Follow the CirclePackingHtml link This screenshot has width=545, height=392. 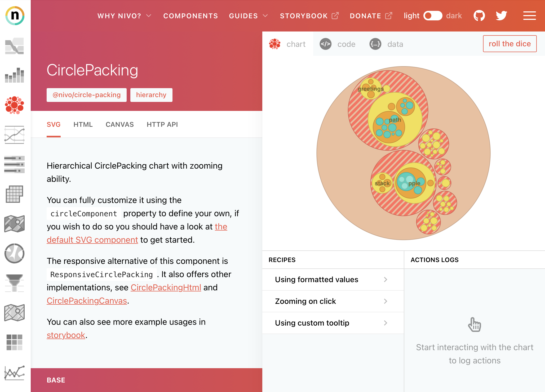166,287
